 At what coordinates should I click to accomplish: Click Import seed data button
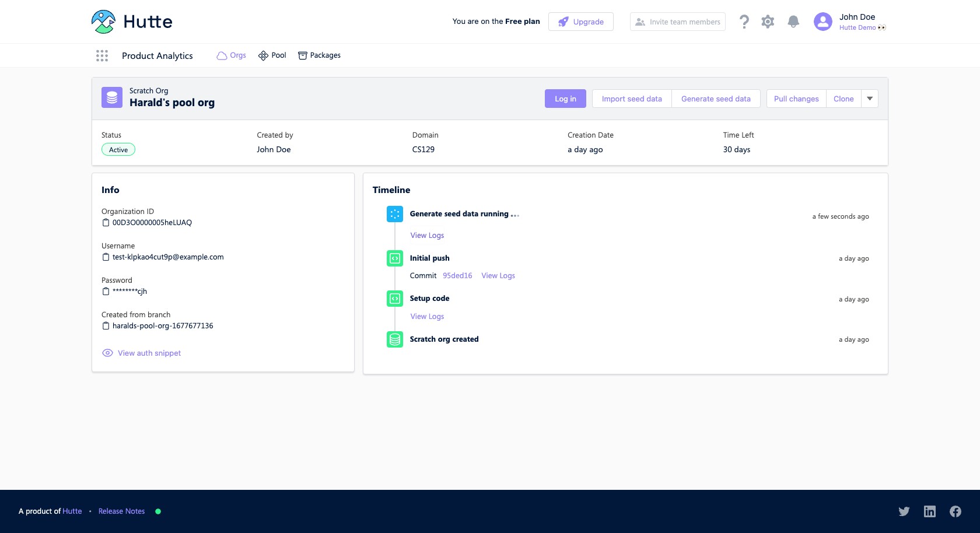click(632, 99)
